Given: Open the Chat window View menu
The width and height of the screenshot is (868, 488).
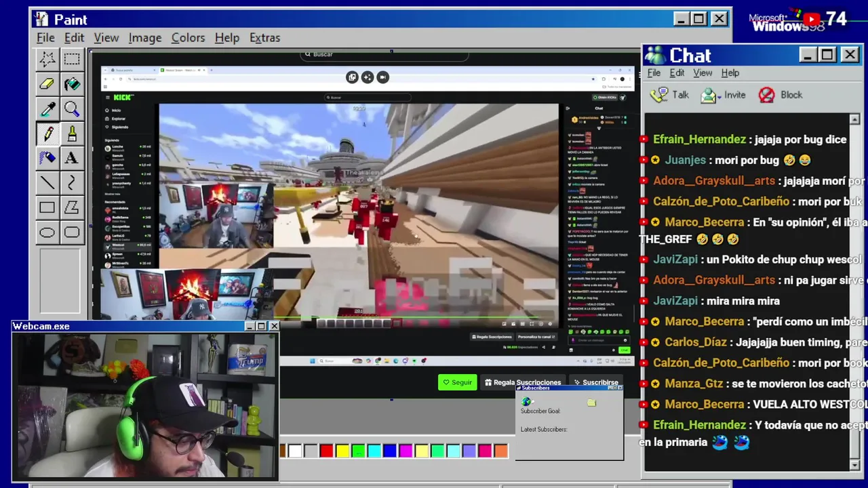Looking at the screenshot, I should [703, 73].
